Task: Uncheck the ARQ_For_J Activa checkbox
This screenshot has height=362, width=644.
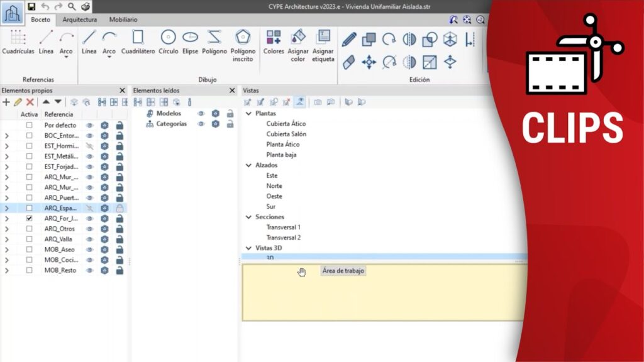Action: [29, 219]
